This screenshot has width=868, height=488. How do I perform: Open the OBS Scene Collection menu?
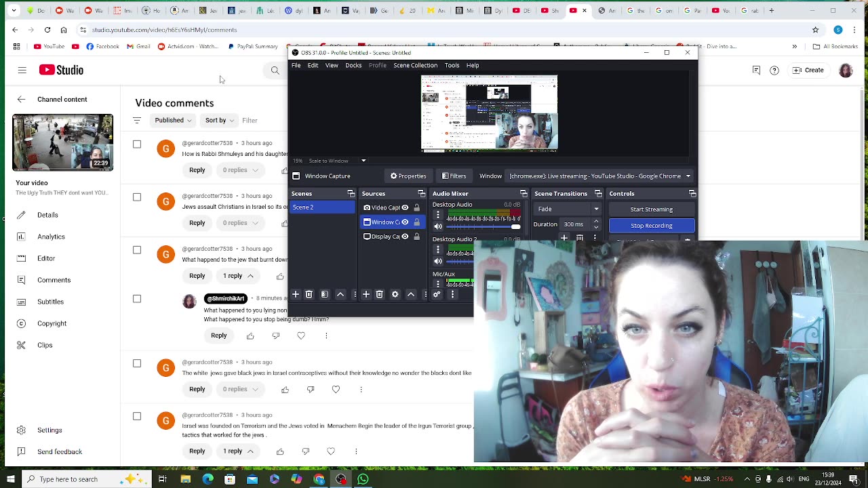coord(415,66)
